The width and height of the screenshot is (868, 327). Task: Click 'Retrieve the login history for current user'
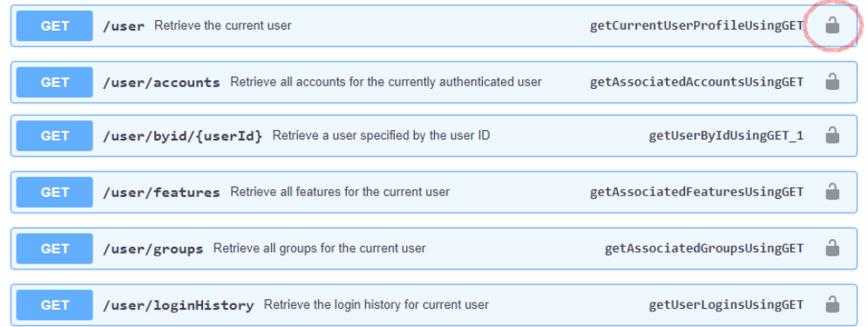(376, 305)
